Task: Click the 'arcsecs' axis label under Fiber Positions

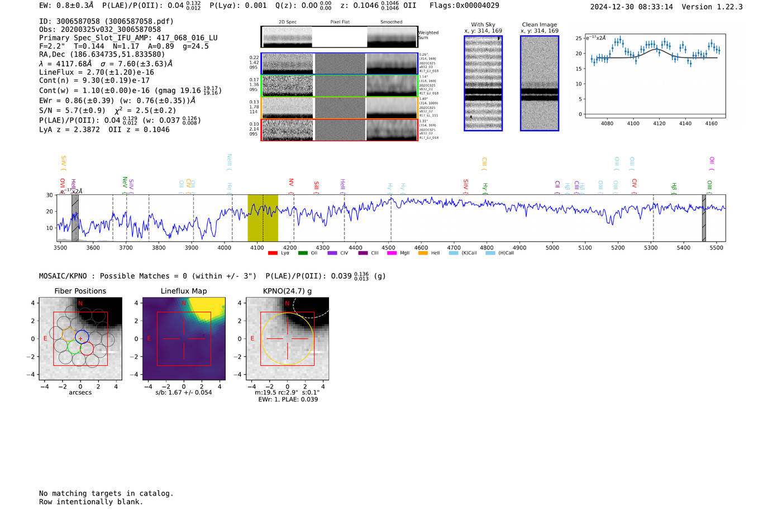Action: click(80, 392)
